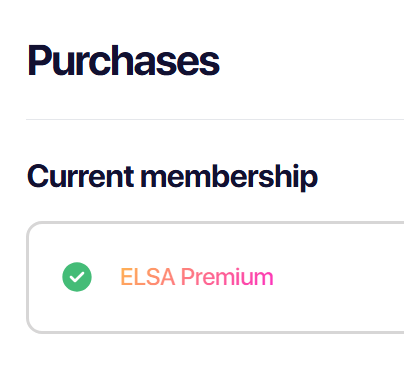Click the word membership in the section heading

[229, 177]
